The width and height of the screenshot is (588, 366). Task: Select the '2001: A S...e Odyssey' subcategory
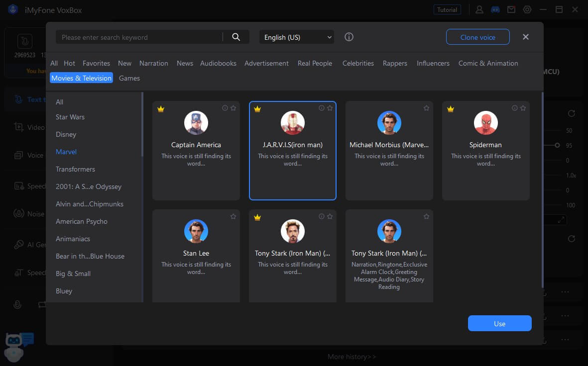pyautogui.click(x=89, y=186)
